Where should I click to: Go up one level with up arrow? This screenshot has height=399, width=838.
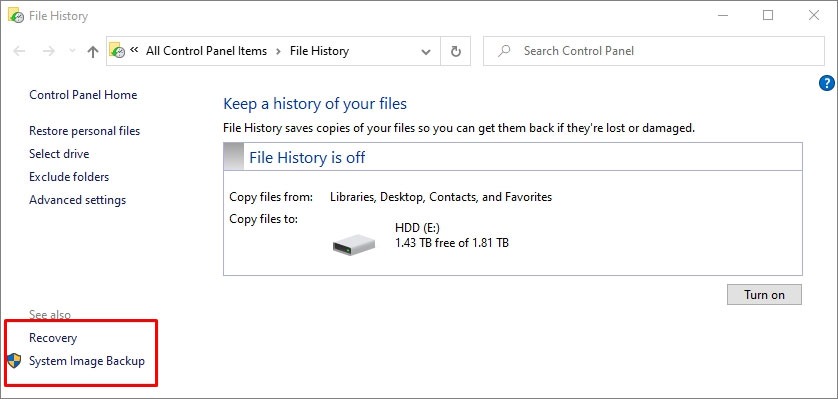(x=93, y=51)
